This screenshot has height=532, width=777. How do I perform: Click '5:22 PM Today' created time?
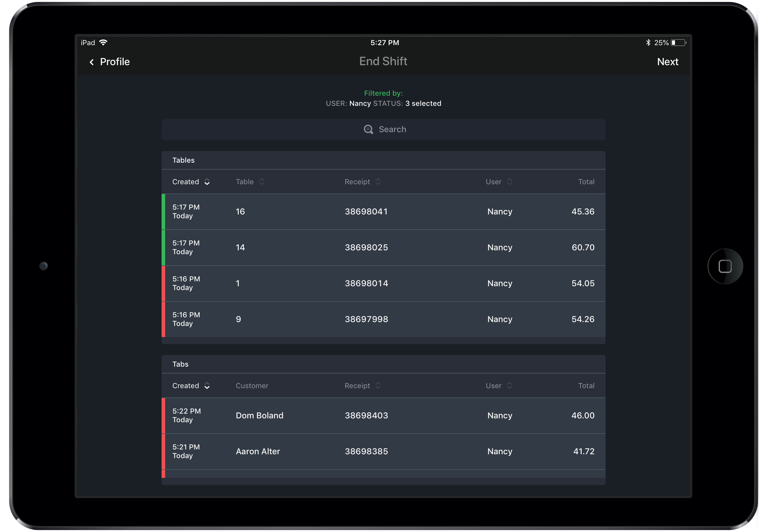tap(186, 415)
